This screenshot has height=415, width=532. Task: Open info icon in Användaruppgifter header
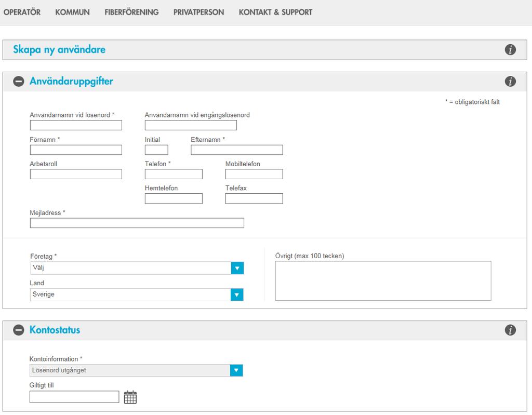click(510, 82)
